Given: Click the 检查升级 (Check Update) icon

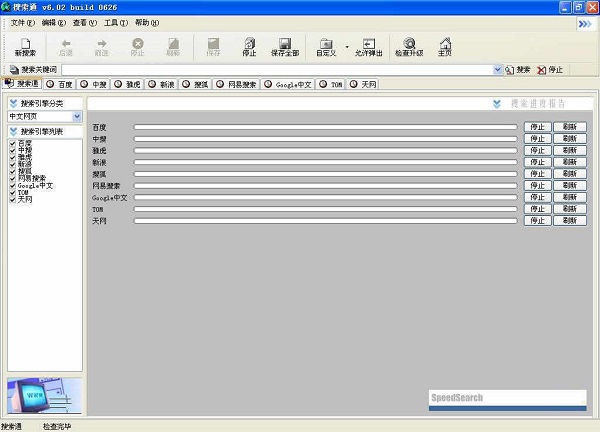Looking at the screenshot, I should (x=409, y=47).
